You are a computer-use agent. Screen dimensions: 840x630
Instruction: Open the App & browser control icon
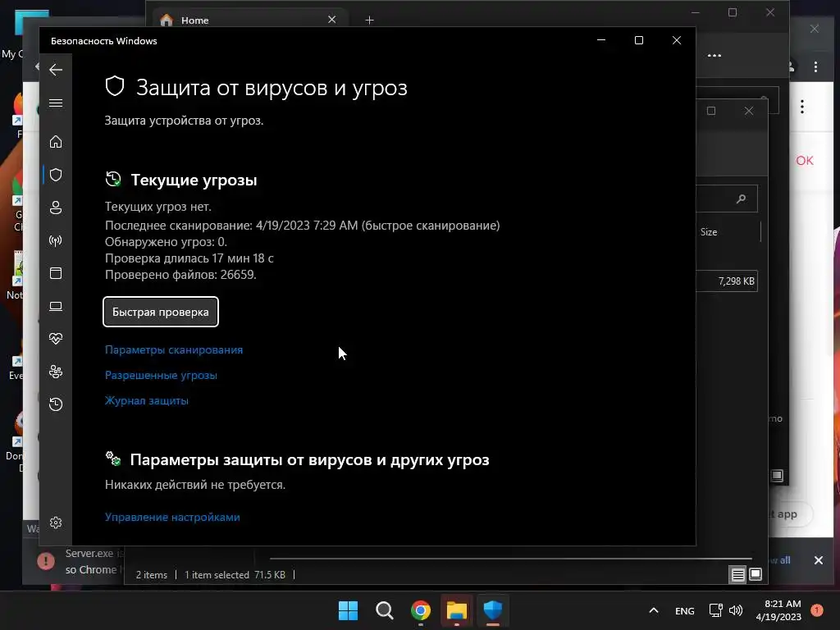[x=56, y=273]
